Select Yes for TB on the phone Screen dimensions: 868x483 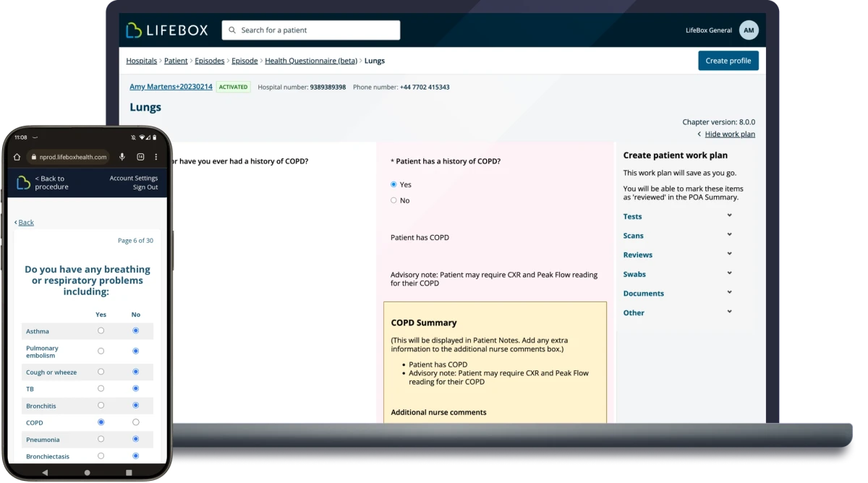point(101,388)
